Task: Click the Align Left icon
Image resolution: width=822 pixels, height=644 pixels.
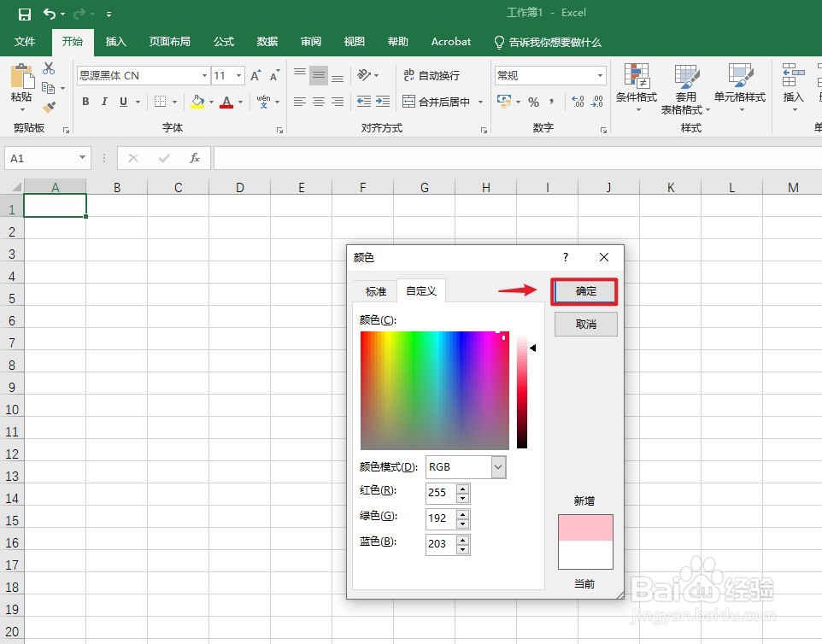Action: [x=300, y=102]
